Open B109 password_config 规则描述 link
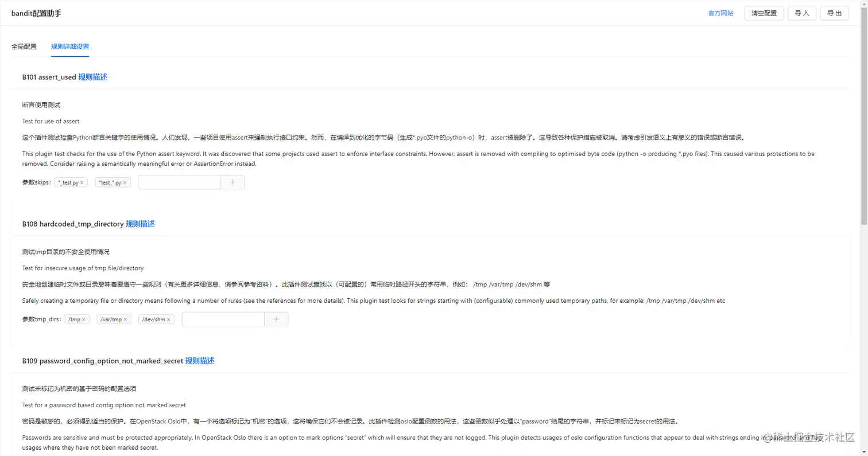Image resolution: width=868 pixels, height=456 pixels. click(200, 361)
